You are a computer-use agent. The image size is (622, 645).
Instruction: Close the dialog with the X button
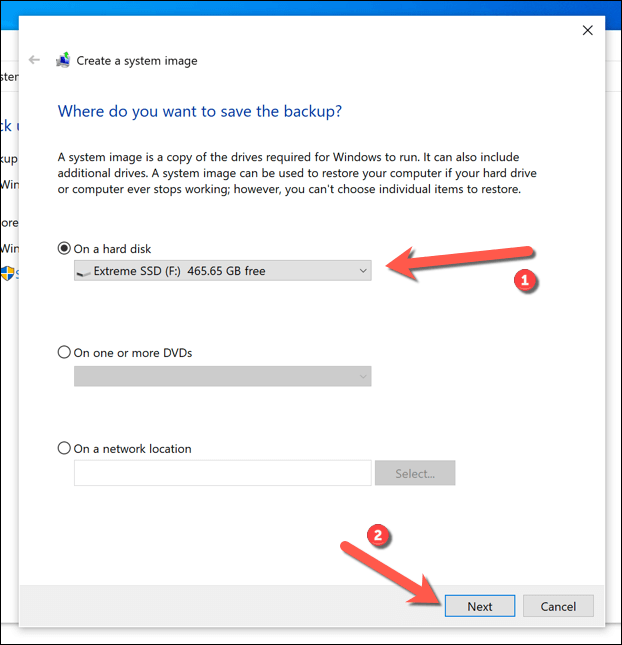[588, 30]
